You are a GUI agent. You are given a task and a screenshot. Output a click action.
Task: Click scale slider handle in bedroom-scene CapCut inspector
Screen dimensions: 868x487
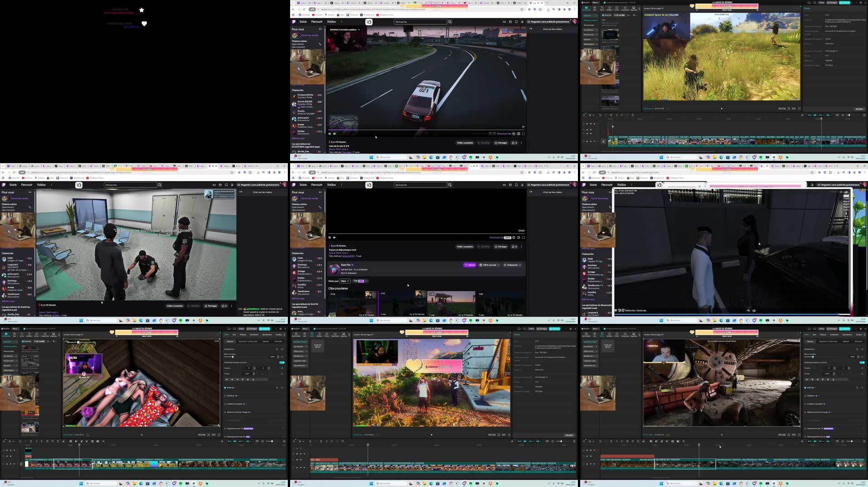pyautogui.click(x=233, y=357)
